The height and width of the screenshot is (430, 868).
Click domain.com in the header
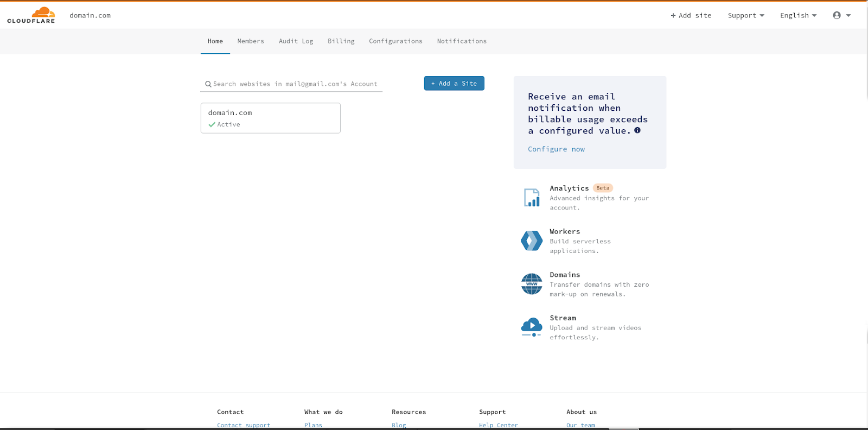[x=90, y=15]
